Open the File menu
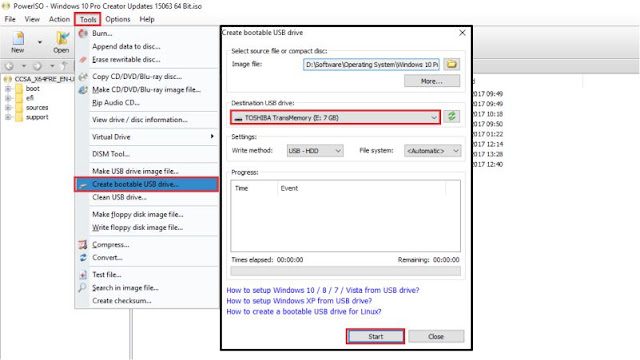This screenshot has width=640, height=360. 10,19
